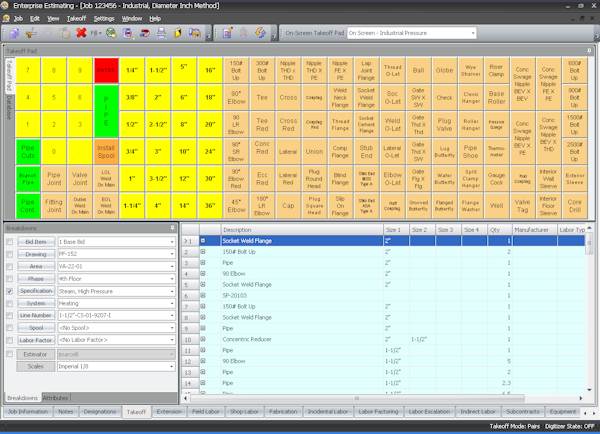Switch to the Field Labor tab
The image size is (600, 434).
click(x=205, y=412)
